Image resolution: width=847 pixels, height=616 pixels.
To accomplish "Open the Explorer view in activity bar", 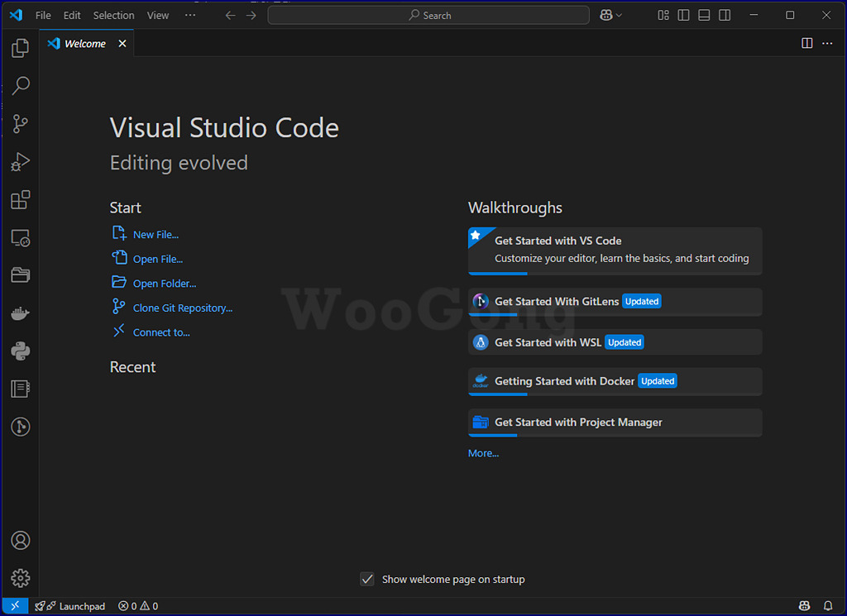I will 20,48.
